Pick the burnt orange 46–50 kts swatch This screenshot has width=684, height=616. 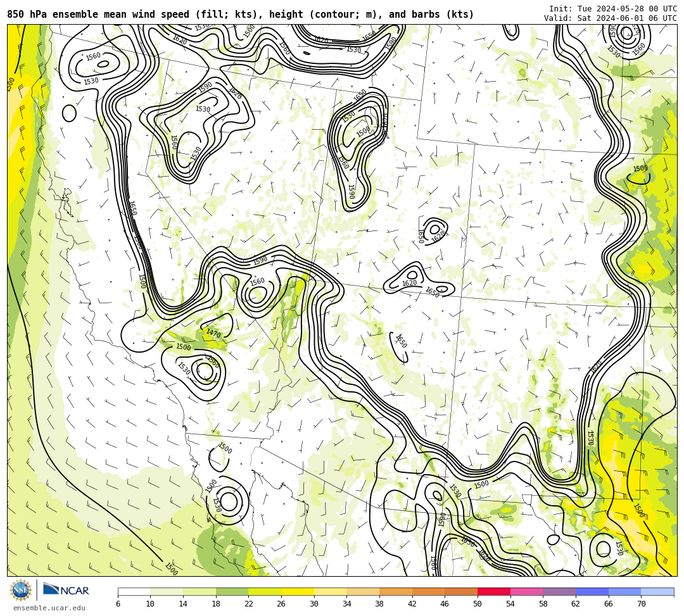(x=461, y=591)
